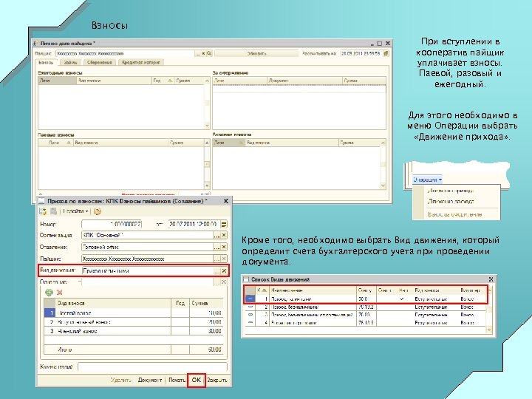Open Вид движения selection ellipsis button
532x399 pixels.
click(216, 270)
